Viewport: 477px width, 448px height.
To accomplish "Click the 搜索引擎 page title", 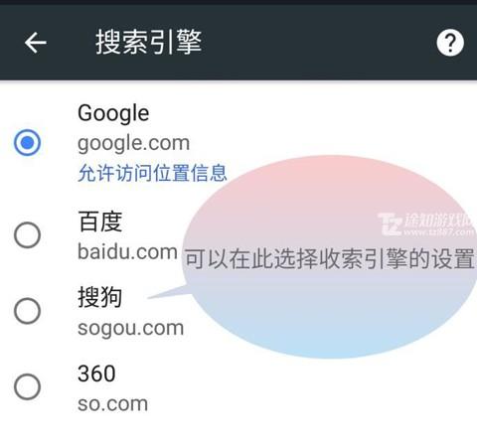I will tap(149, 42).
